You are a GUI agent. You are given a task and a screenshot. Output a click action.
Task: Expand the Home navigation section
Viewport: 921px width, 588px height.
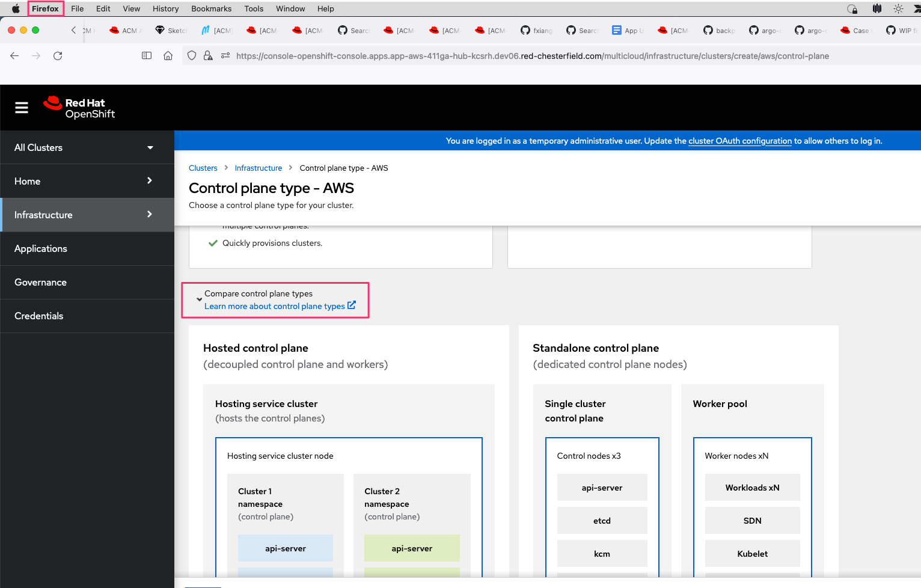(x=87, y=181)
